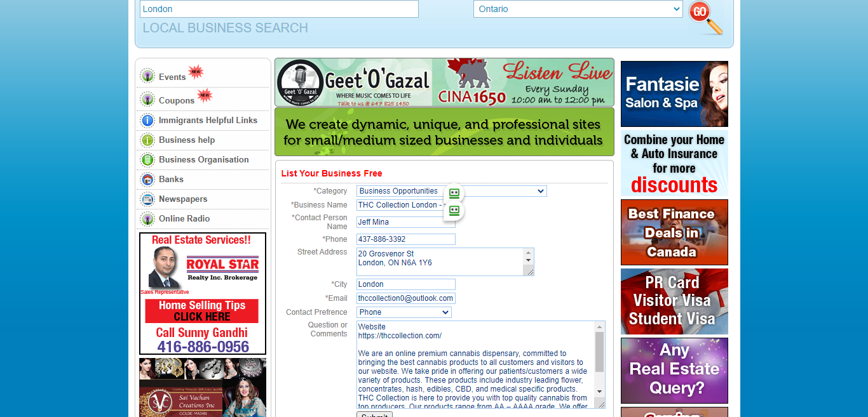Click the Comments text area scrollbar thumb
Viewport: 868px width, 417px height.
[599, 352]
